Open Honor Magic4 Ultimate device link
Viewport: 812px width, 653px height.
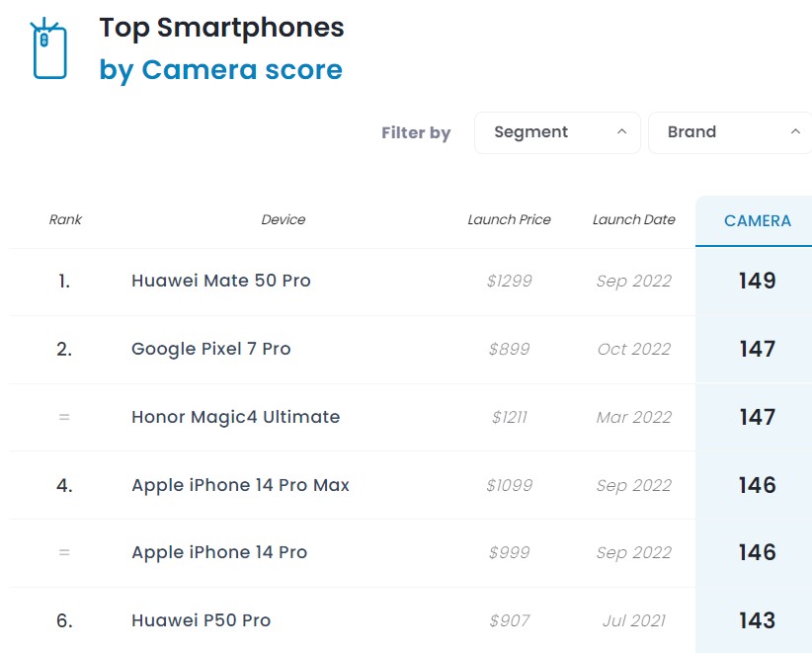pyautogui.click(x=236, y=417)
